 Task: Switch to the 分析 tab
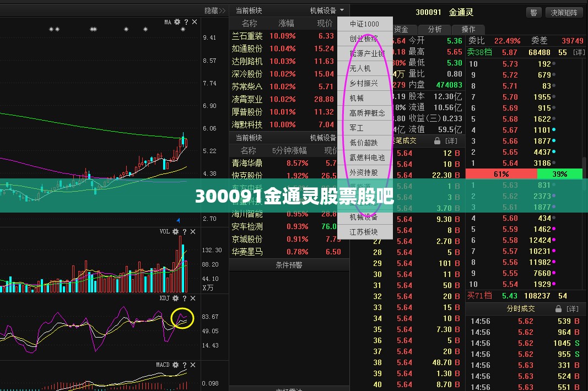[435, 29]
